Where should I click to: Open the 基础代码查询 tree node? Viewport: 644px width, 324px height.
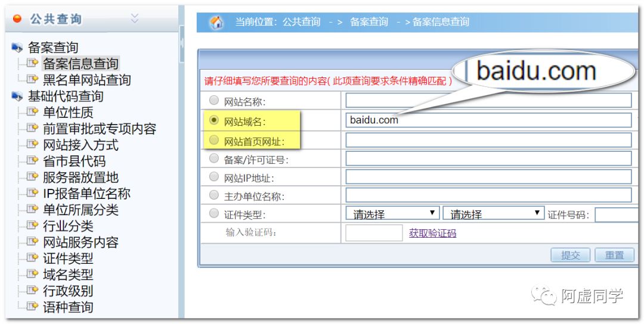point(66,96)
